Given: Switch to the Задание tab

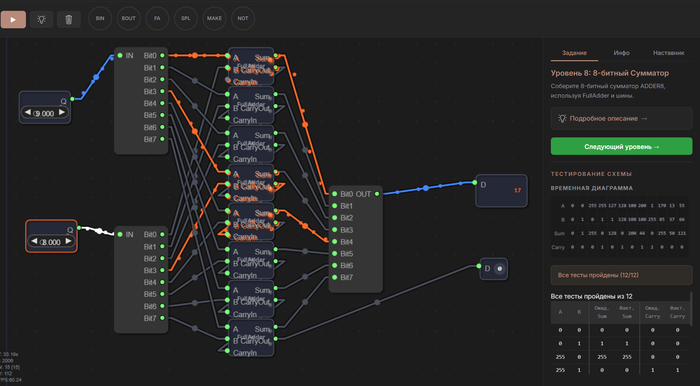Looking at the screenshot, I should (x=574, y=53).
